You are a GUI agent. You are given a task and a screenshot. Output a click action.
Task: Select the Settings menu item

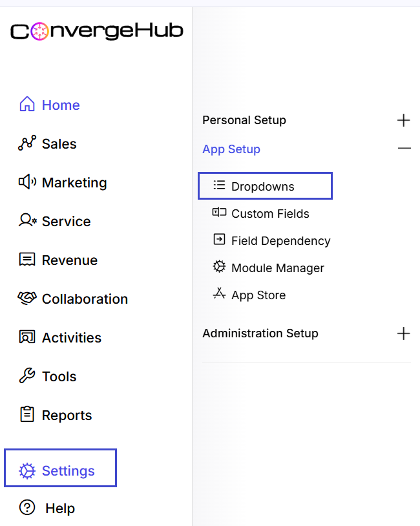pos(60,468)
